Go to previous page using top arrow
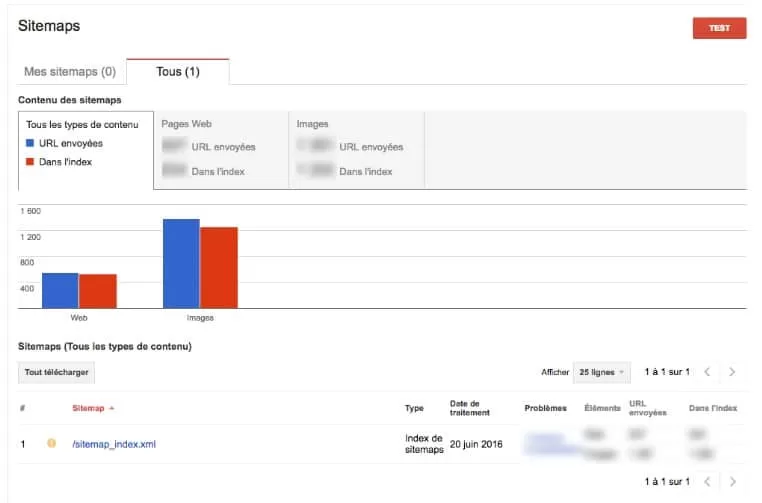762x503 pixels. pos(707,372)
